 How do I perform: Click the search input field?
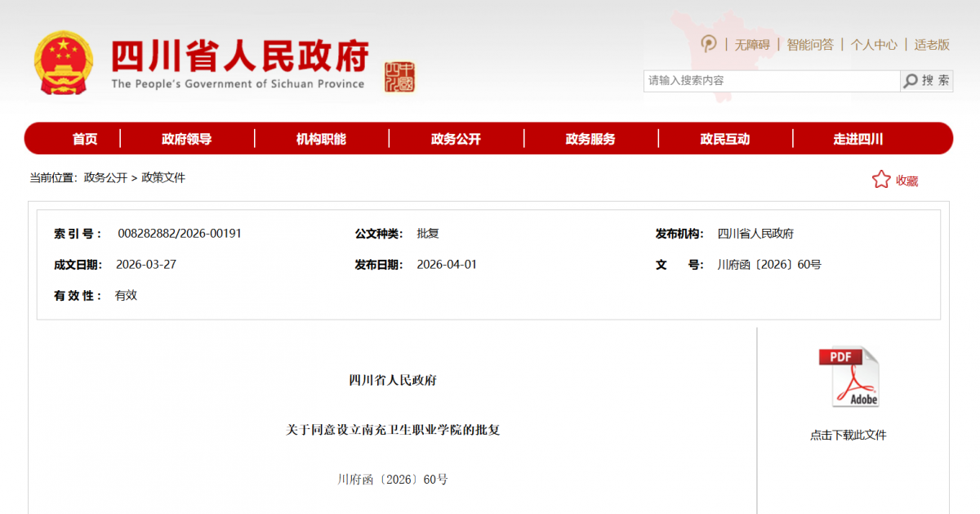pos(771,81)
